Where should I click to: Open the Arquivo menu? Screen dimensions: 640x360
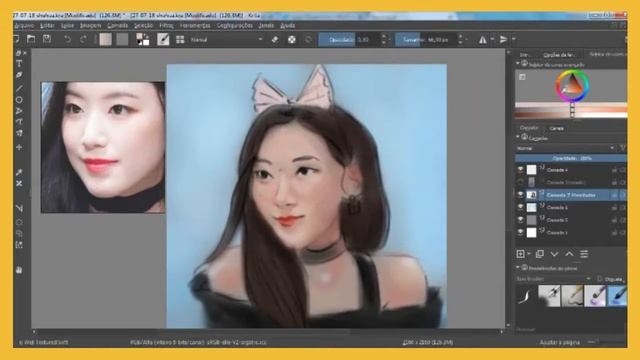(24, 26)
